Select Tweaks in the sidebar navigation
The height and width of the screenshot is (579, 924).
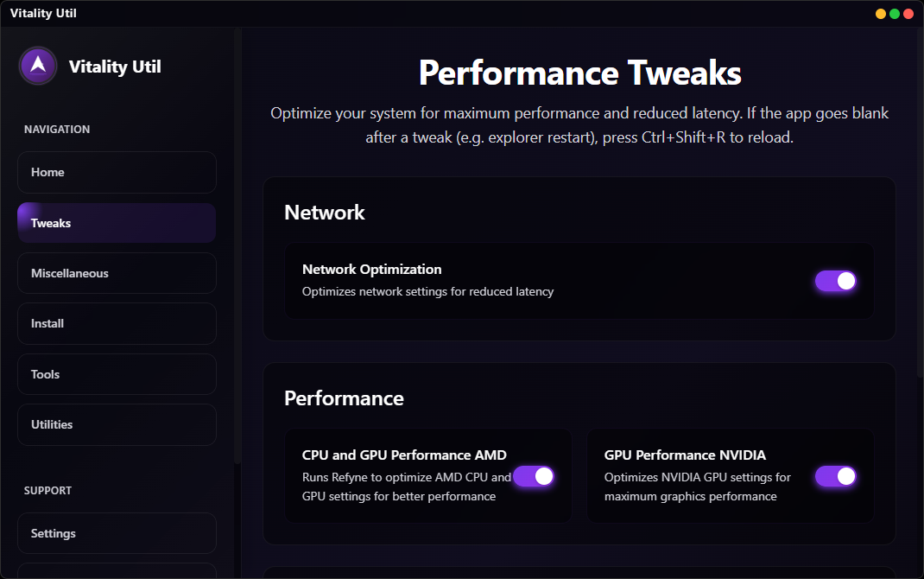(x=117, y=222)
